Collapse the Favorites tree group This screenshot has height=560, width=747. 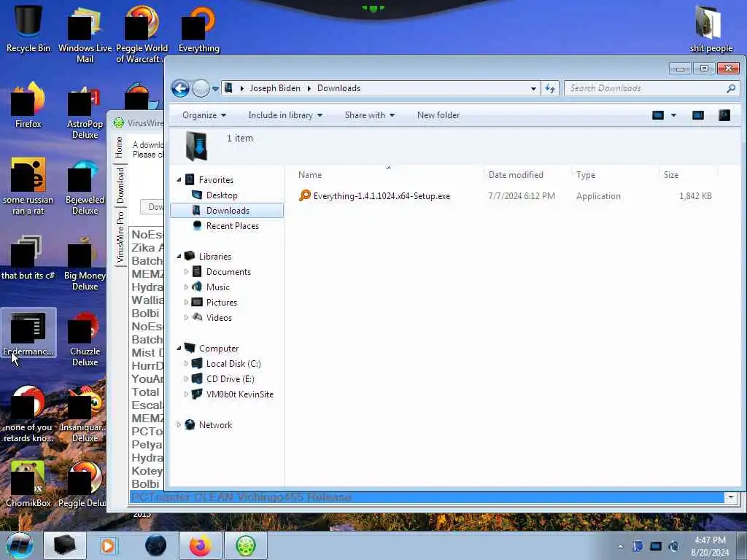point(179,180)
